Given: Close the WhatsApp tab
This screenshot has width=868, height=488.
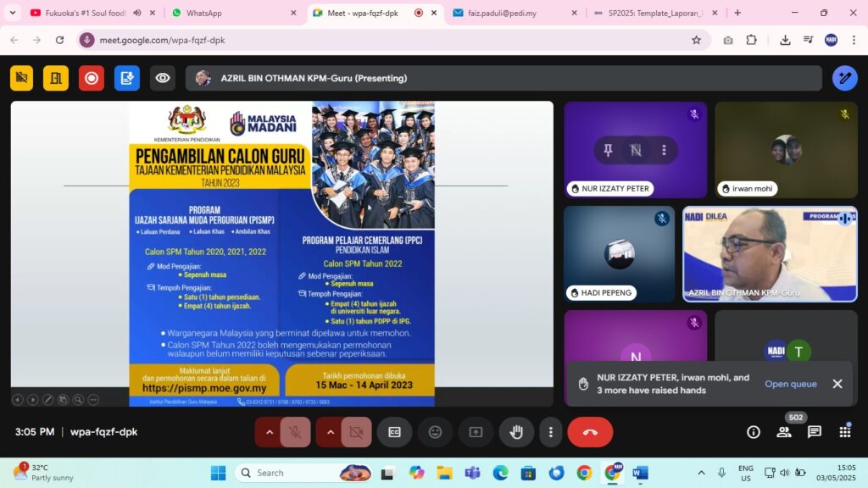Looking at the screenshot, I should [293, 13].
